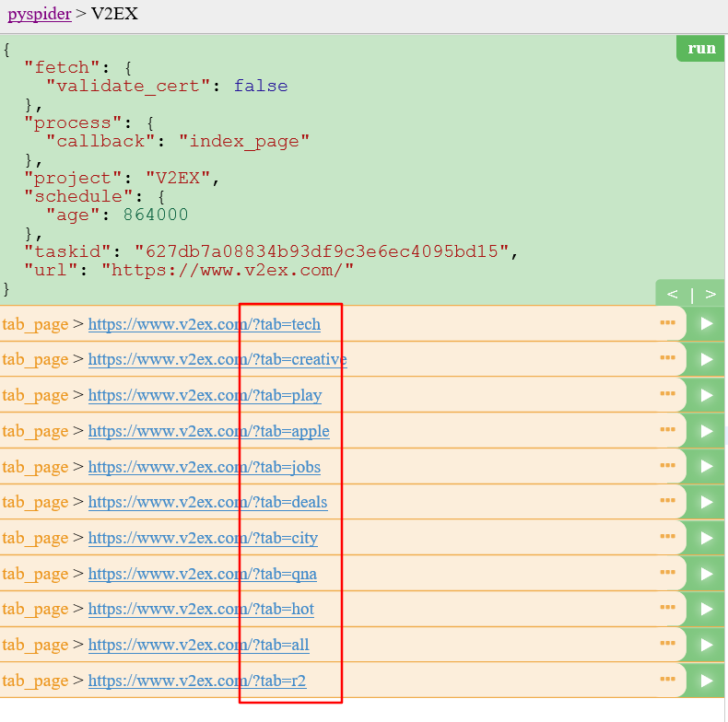Expand more dots on ?tab=qna row

[667, 573]
